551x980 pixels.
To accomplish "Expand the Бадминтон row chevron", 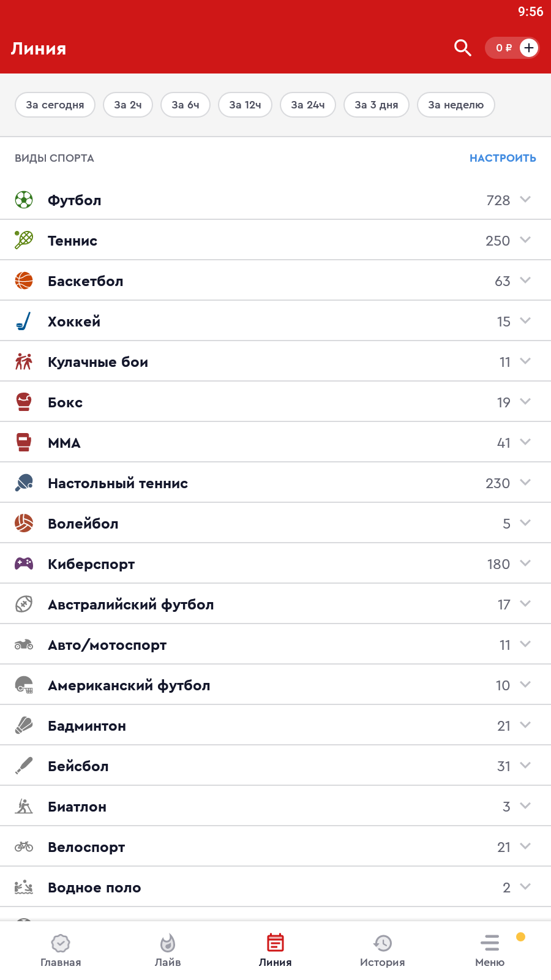I will (525, 725).
